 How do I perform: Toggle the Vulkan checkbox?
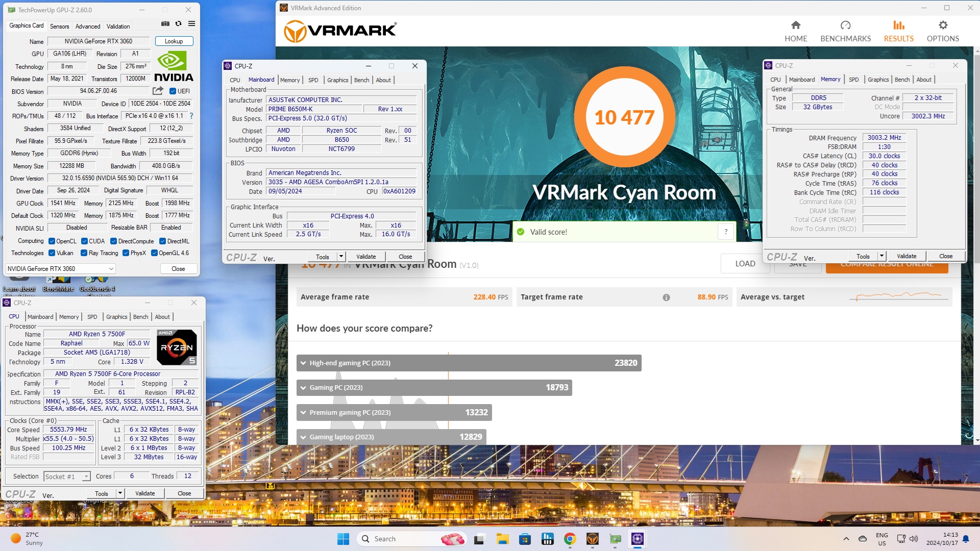52,253
